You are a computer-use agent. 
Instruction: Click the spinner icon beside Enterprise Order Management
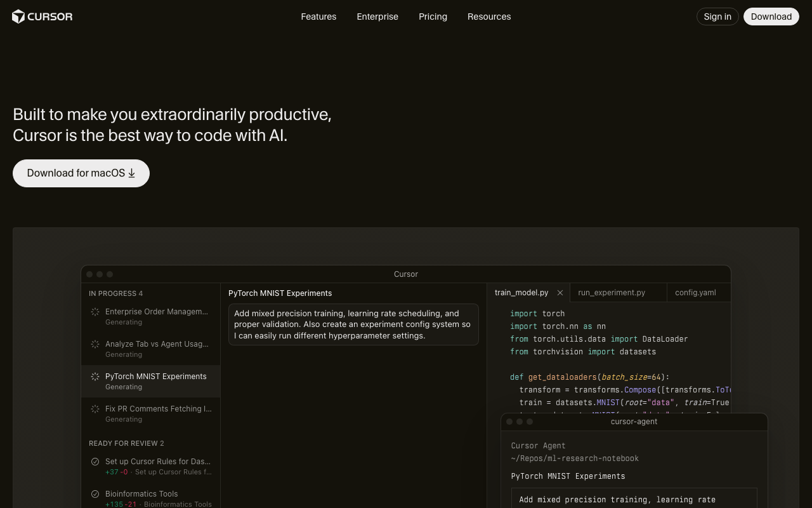point(95,312)
